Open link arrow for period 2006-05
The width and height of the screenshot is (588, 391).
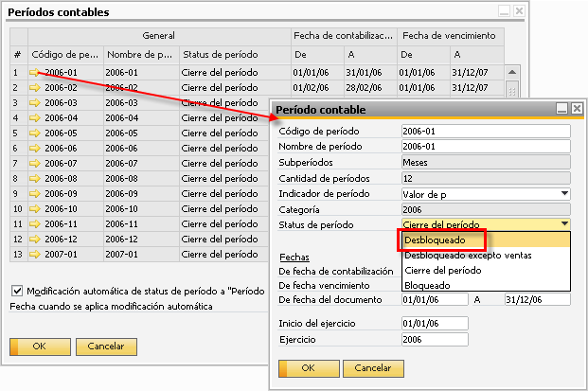34,133
